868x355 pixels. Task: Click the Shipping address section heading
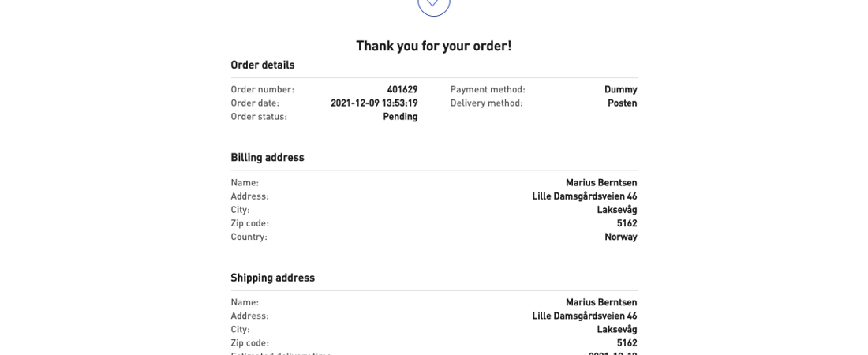272,278
